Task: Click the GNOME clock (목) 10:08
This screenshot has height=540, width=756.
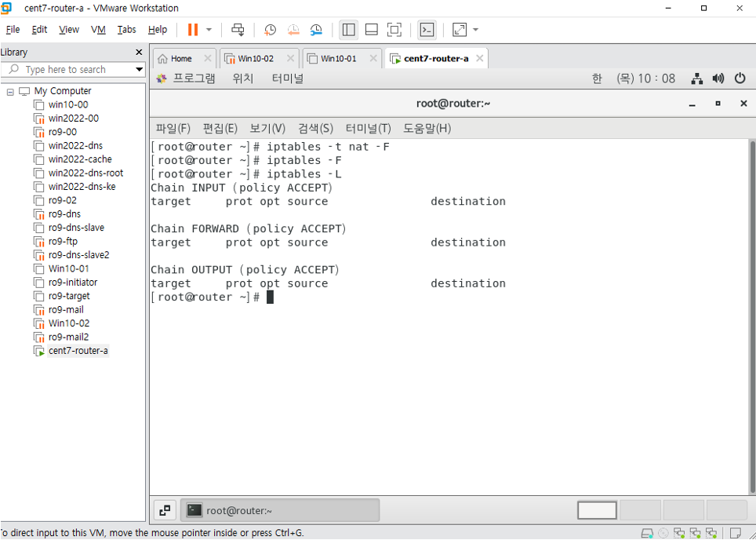Action: 646,78
